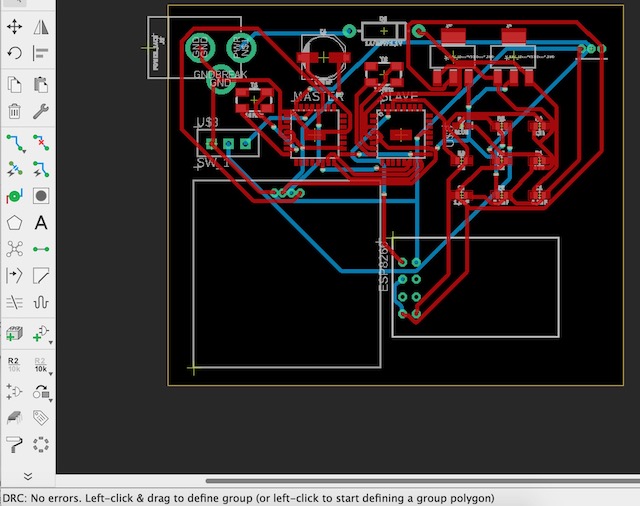Select the Mirror tool

tap(41, 27)
